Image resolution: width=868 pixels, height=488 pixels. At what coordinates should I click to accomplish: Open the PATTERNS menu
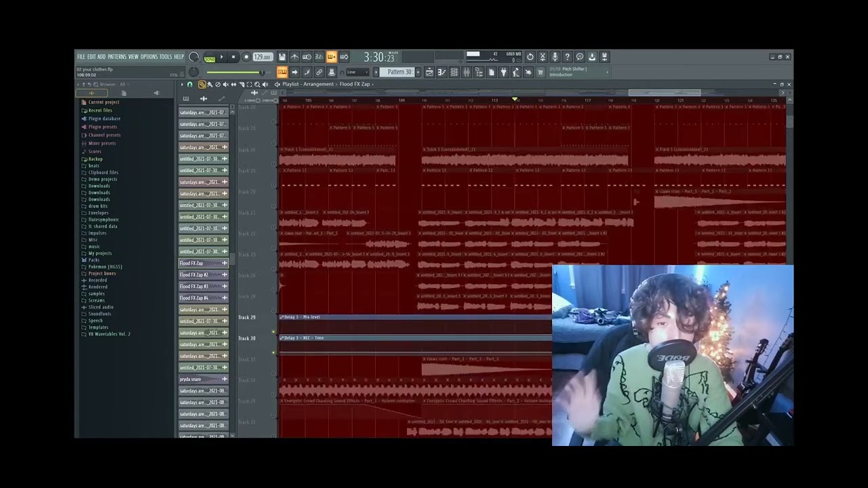click(117, 57)
